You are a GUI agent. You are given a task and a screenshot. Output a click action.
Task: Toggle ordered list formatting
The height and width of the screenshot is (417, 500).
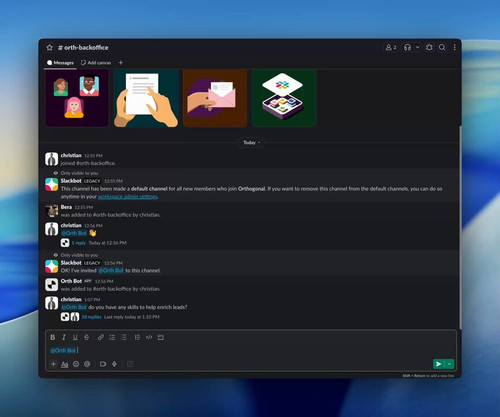(112, 337)
